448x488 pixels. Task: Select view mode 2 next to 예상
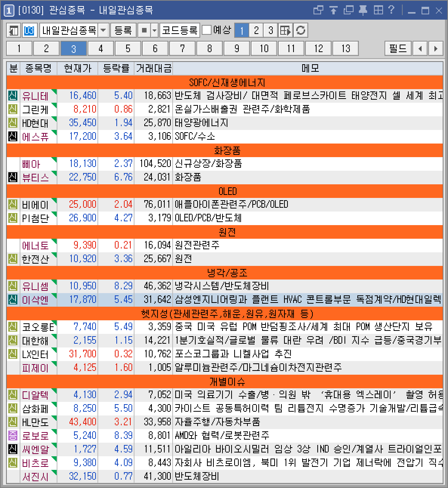[256, 30]
